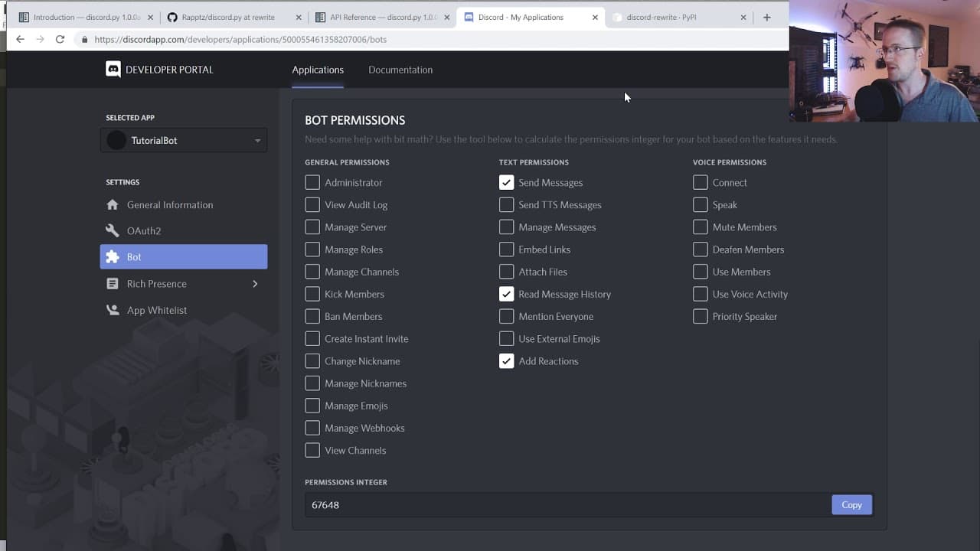Copy the permissions integer

click(x=851, y=505)
